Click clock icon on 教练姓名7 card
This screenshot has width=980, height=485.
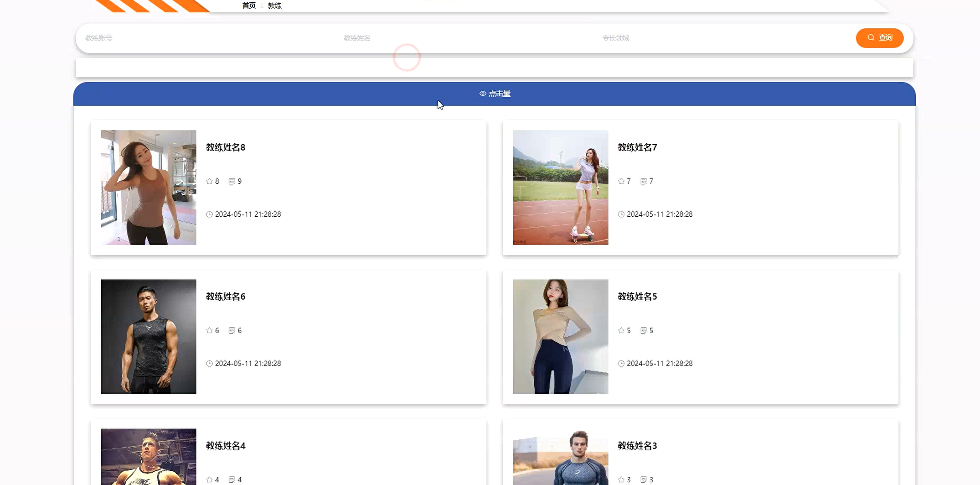pos(621,214)
